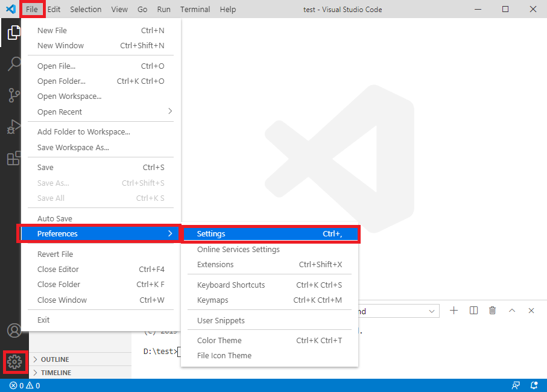This screenshot has height=392, width=547.
Task: Close the terminal panel
Action: [531, 311]
